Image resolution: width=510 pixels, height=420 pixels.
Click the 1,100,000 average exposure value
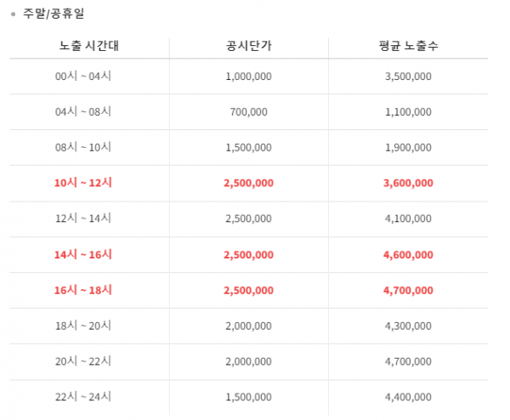tap(408, 112)
